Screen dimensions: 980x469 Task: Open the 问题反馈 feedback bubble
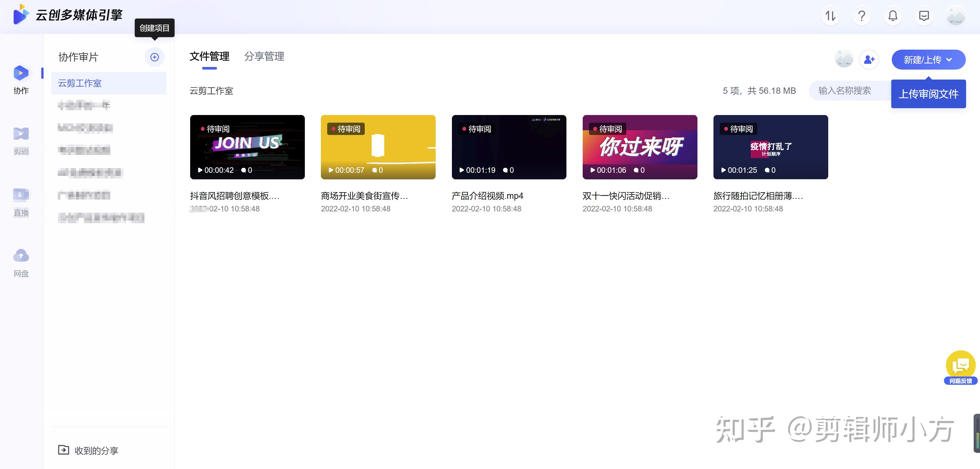[x=961, y=367]
